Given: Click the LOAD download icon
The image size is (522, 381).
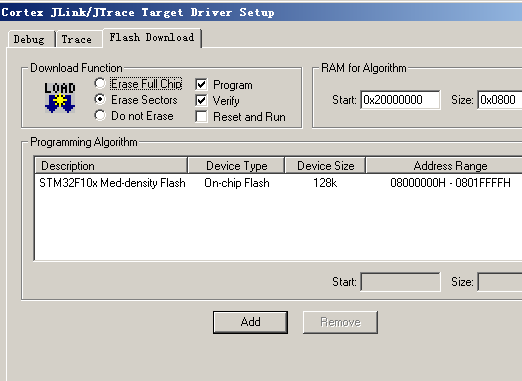Looking at the screenshot, I should pyautogui.click(x=60, y=98).
